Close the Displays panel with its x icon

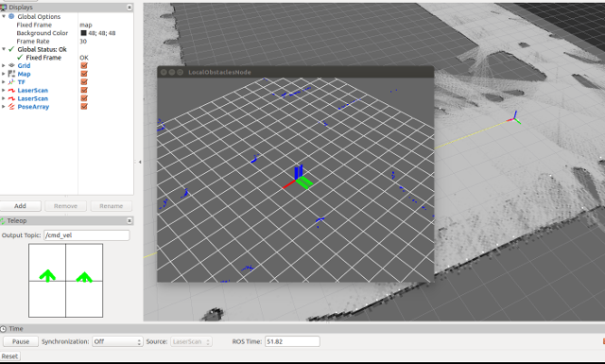[130, 8]
